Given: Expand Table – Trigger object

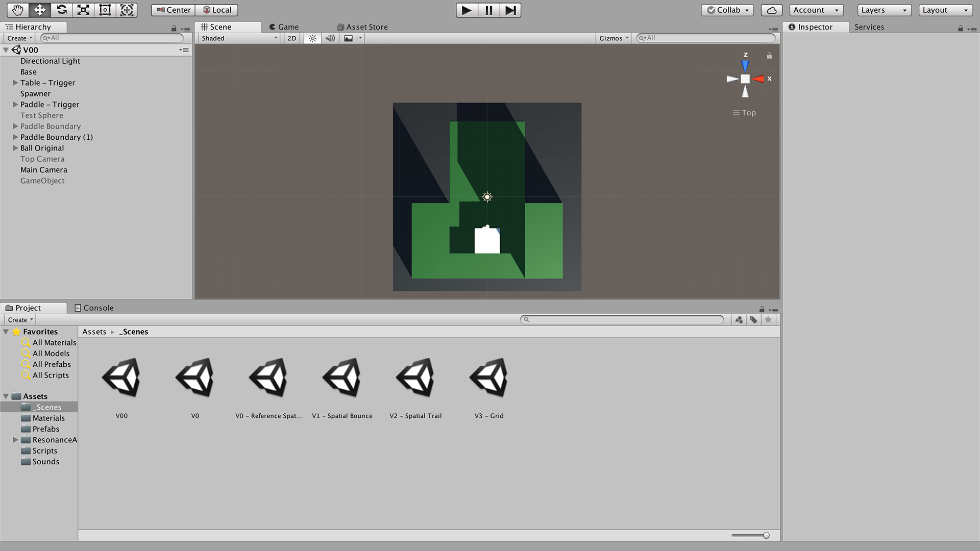Looking at the screenshot, I should pos(15,83).
